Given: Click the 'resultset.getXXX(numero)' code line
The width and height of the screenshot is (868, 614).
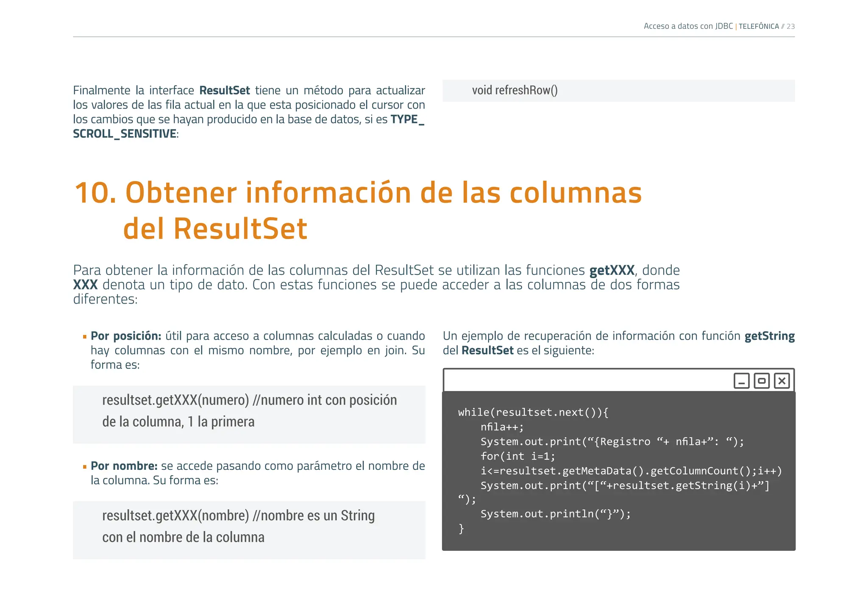Looking at the screenshot, I should (249, 400).
